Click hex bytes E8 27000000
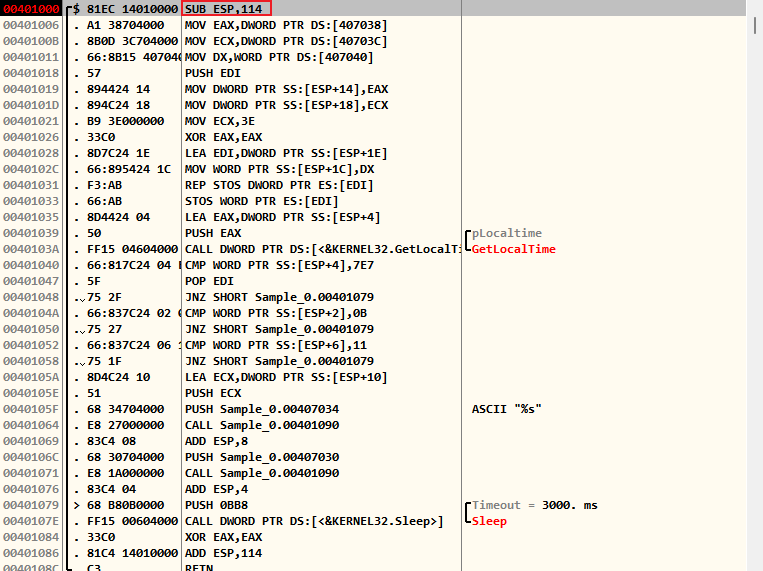This screenshot has height=571, width=763. (x=126, y=425)
